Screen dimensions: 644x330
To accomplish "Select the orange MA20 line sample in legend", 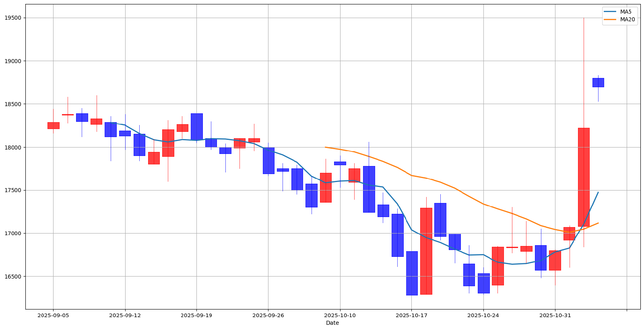I will [610, 19].
